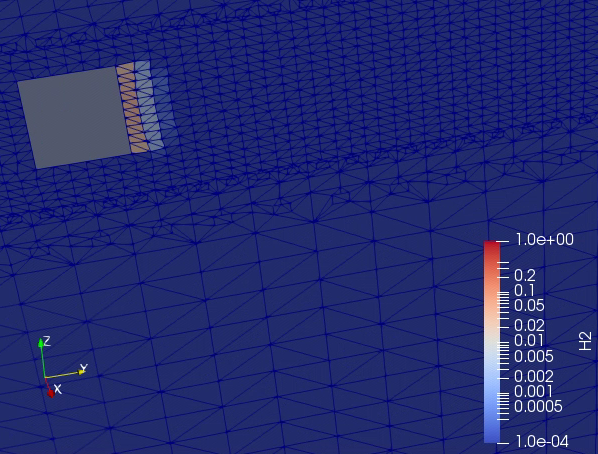The width and height of the screenshot is (598, 454).
Task: Click the red top of the color bar
Action: tap(492, 247)
